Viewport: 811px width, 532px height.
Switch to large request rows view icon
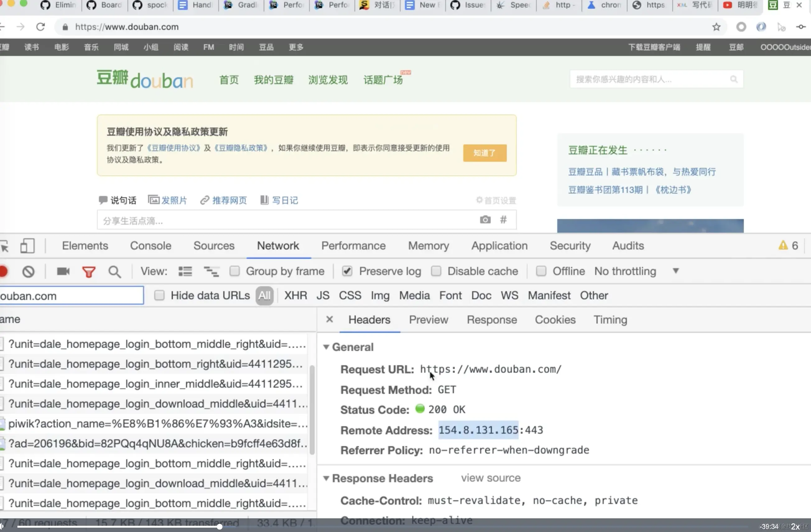pyautogui.click(x=185, y=271)
